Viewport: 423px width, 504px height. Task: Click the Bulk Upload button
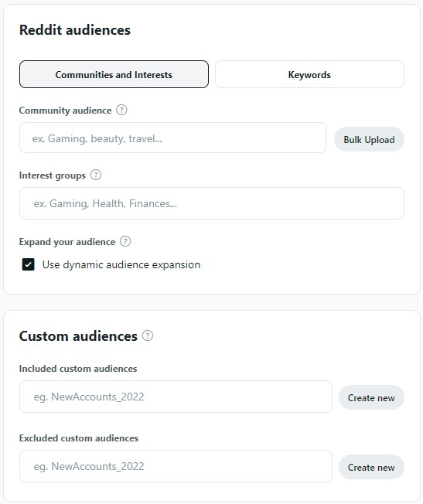coord(369,139)
